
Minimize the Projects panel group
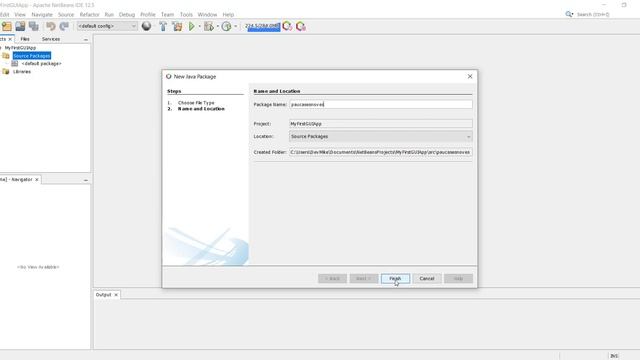tap(86, 39)
